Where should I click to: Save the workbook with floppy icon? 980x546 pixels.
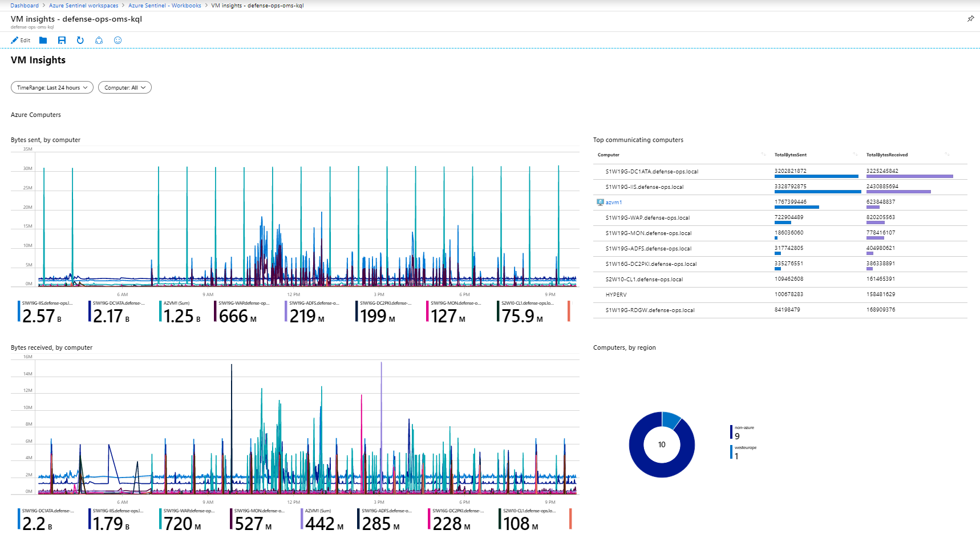point(62,41)
